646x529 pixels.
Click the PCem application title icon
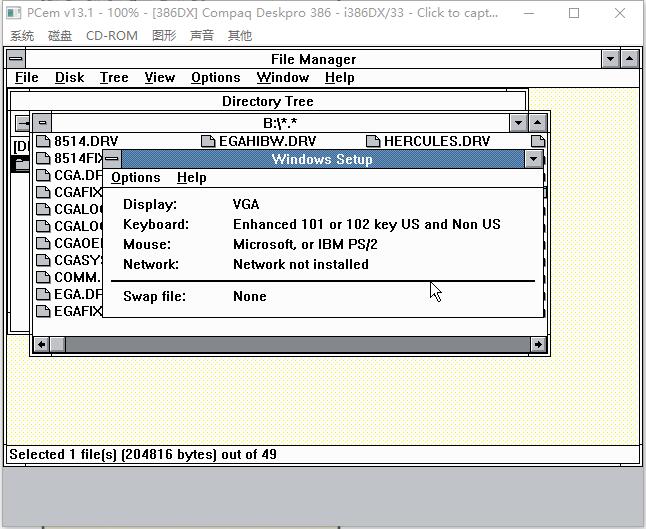[x=14, y=13]
